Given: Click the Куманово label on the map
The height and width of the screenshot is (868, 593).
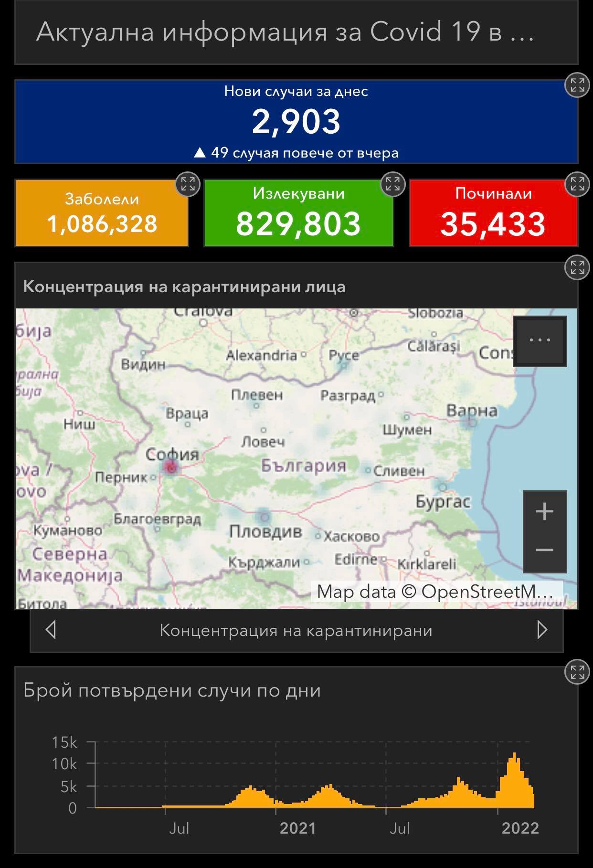Looking at the screenshot, I should tap(67, 530).
